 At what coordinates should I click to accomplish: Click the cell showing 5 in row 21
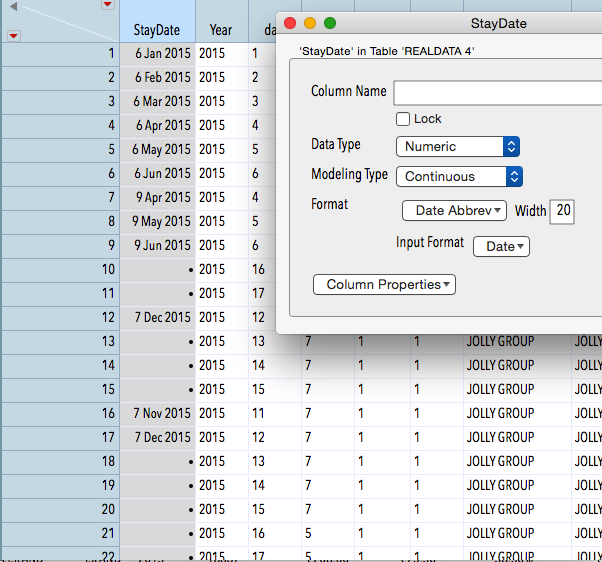point(328,534)
